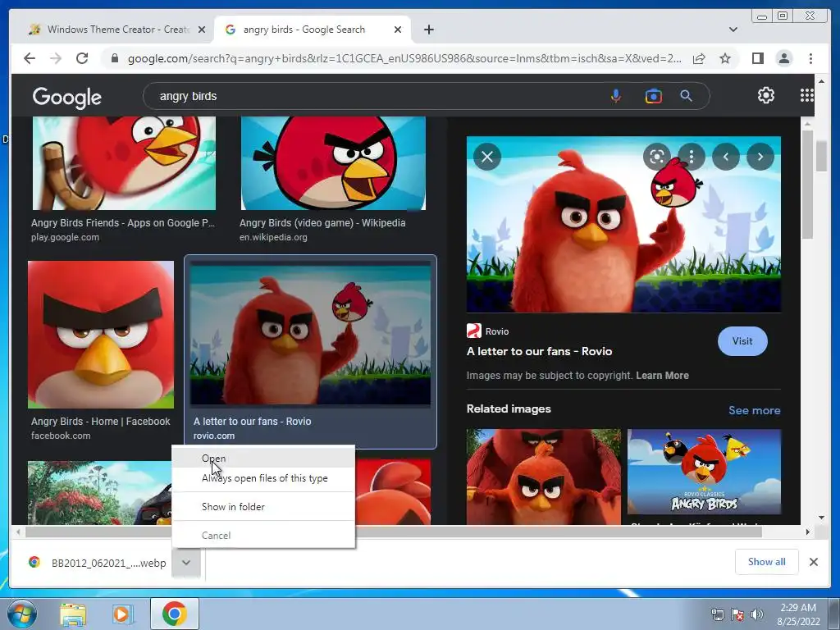Open the taskbar clock showing 2:29 AM

point(798,614)
